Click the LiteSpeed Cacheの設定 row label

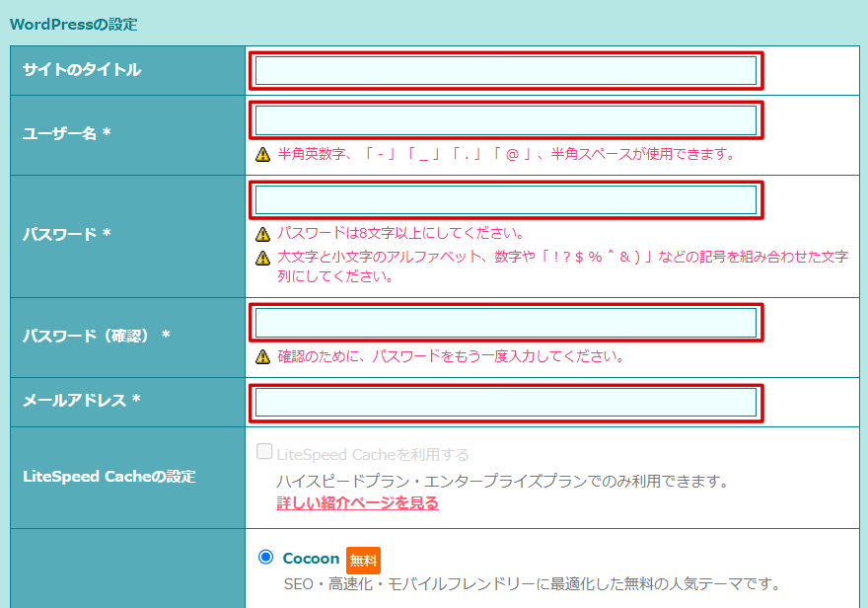tap(109, 477)
